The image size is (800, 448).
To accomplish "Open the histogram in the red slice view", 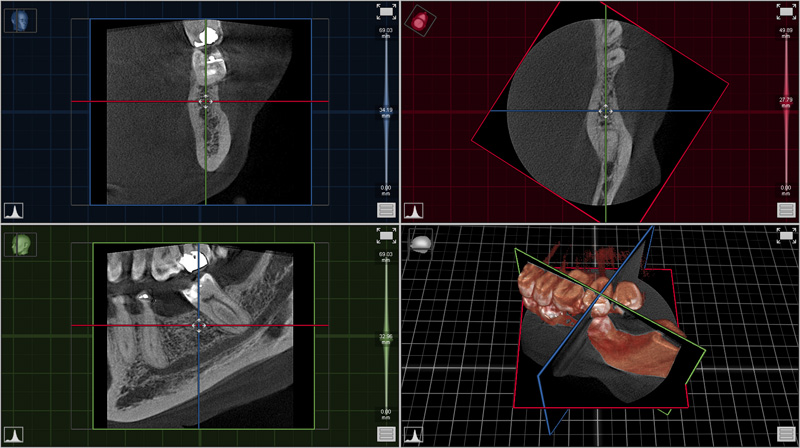I will [414, 211].
